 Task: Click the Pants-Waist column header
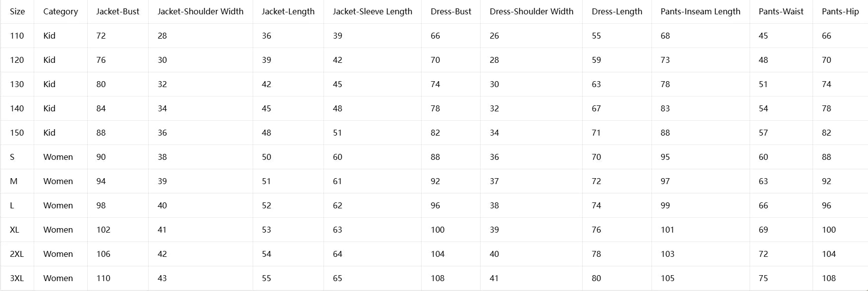(x=781, y=11)
